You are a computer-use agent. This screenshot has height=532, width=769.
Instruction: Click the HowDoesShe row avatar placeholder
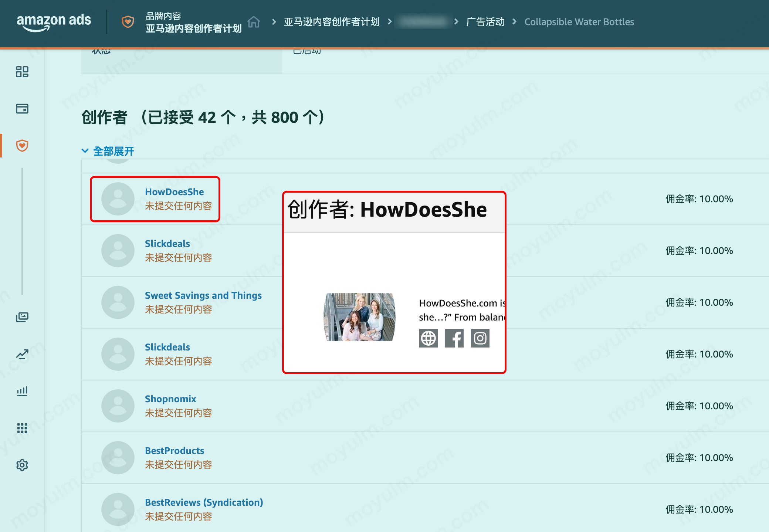[x=118, y=199]
